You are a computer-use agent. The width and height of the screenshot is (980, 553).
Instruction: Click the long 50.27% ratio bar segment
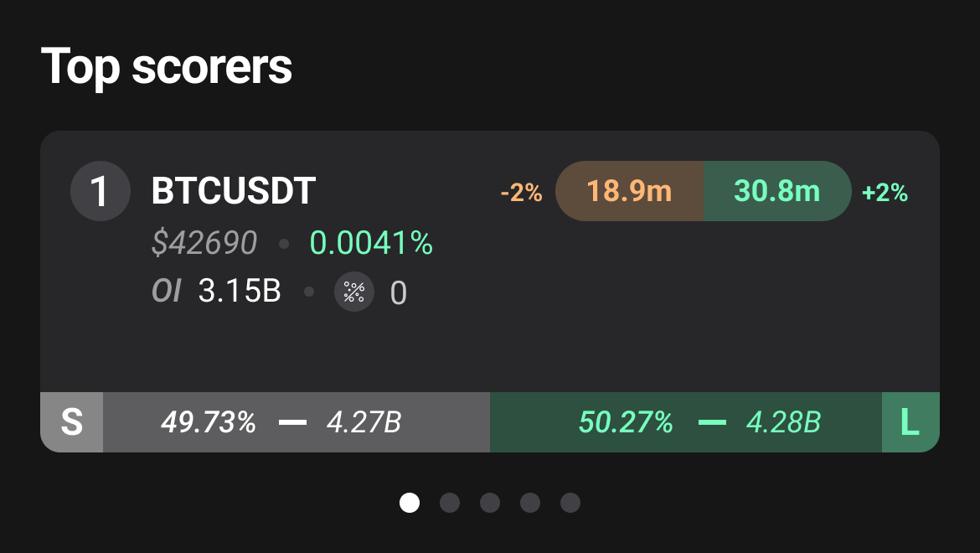[686, 422]
